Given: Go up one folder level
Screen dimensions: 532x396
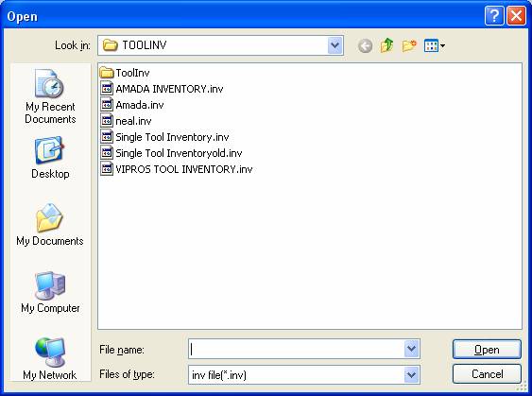Looking at the screenshot, I should click(x=386, y=45).
